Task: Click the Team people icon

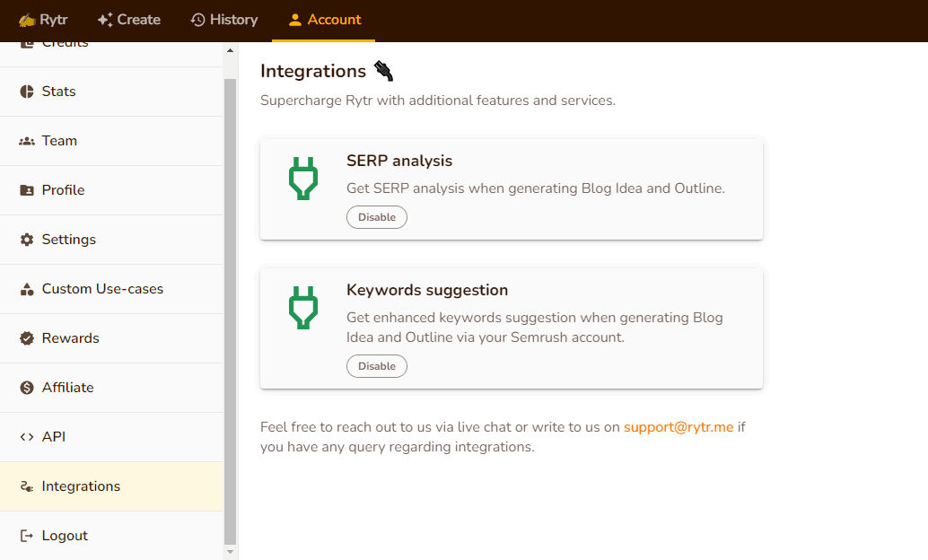Action: pyautogui.click(x=25, y=140)
